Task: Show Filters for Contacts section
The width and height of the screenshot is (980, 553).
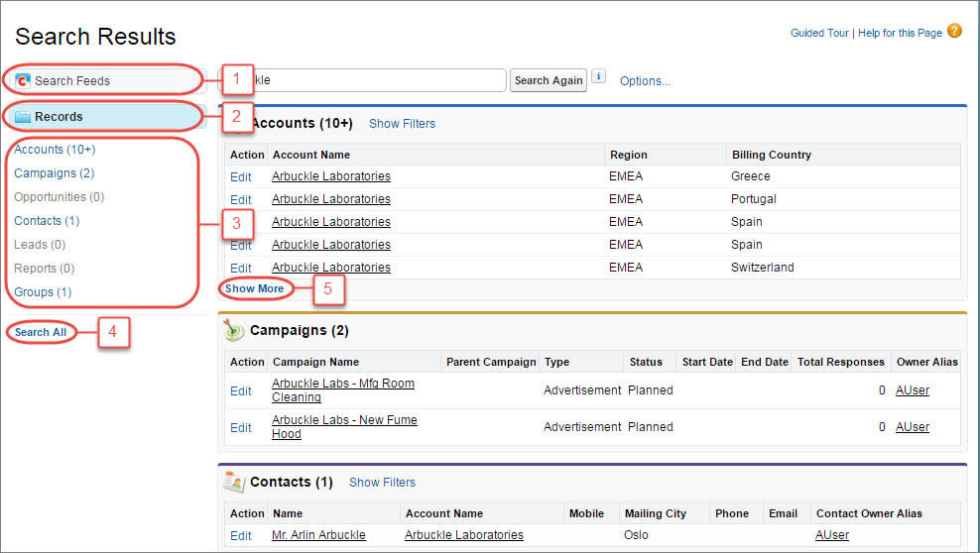Action: pos(382,483)
